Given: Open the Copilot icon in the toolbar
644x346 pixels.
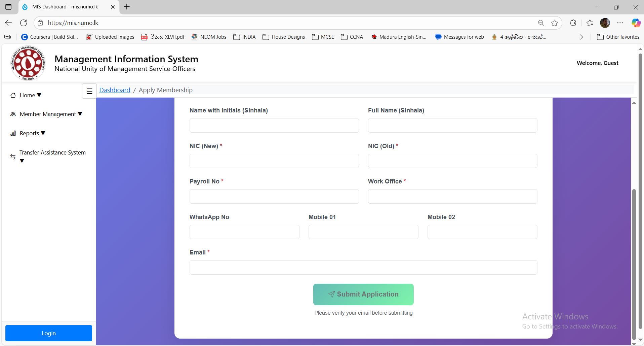Looking at the screenshot, I should [636, 23].
